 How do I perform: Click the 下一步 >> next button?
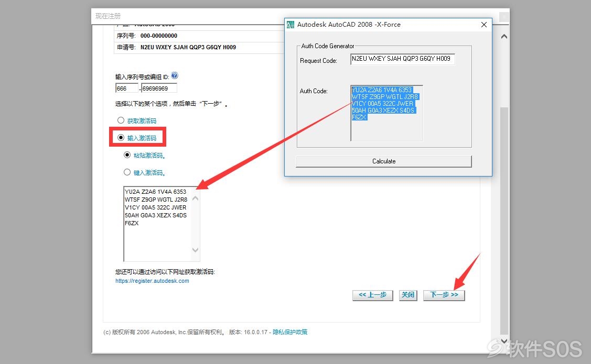pos(444,295)
